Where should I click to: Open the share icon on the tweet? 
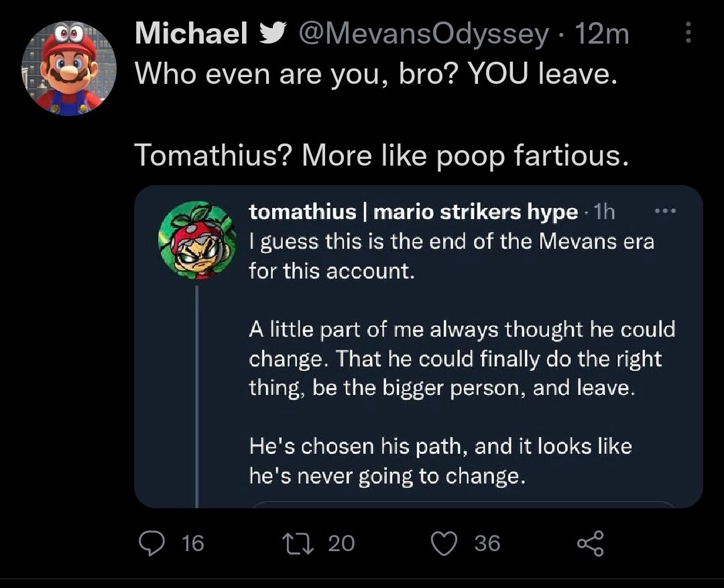point(591,542)
